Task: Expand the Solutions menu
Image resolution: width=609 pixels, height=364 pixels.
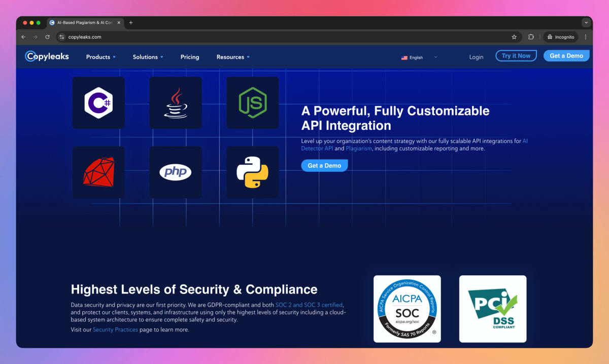Action: coord(148,57)
